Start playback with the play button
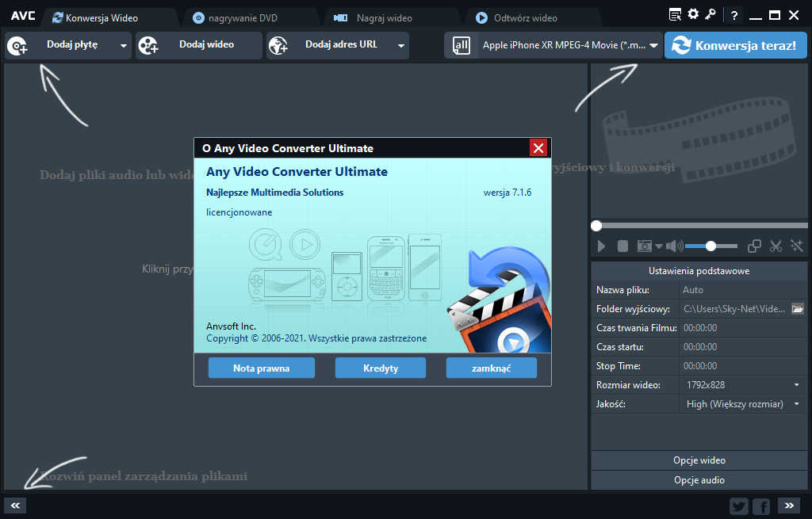Screen dimensions: 812x519 [601, 246]
